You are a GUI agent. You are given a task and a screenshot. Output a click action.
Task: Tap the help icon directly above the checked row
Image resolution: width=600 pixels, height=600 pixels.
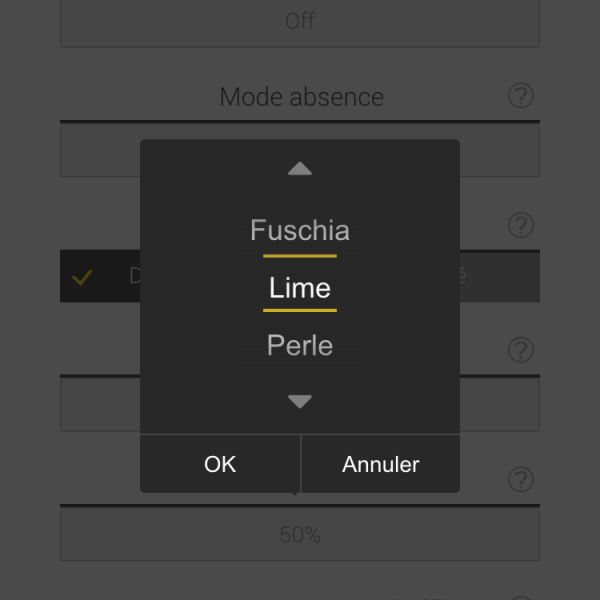pyautogui.click(x=520, y=225)
